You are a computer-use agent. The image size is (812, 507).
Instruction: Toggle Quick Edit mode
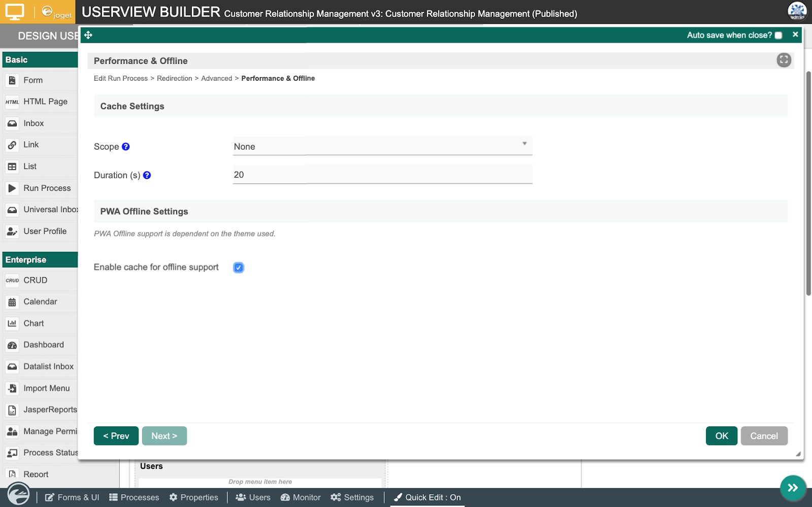click(427, 497)
